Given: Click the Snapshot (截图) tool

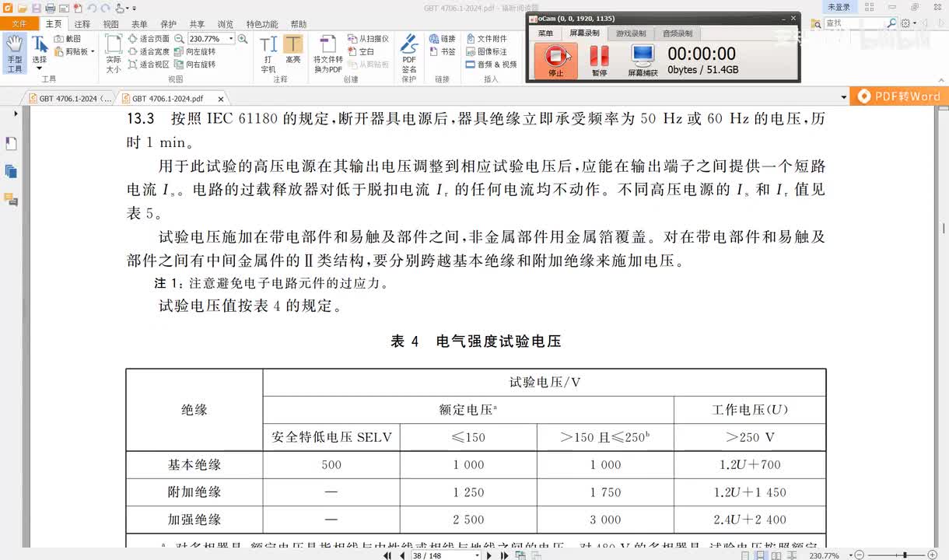Looking at the screenshot, I should coord(68,38).
